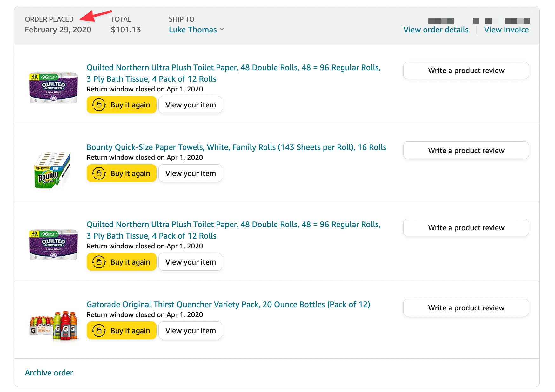View your item for Bounty Paper Towels

click(190, 173)
